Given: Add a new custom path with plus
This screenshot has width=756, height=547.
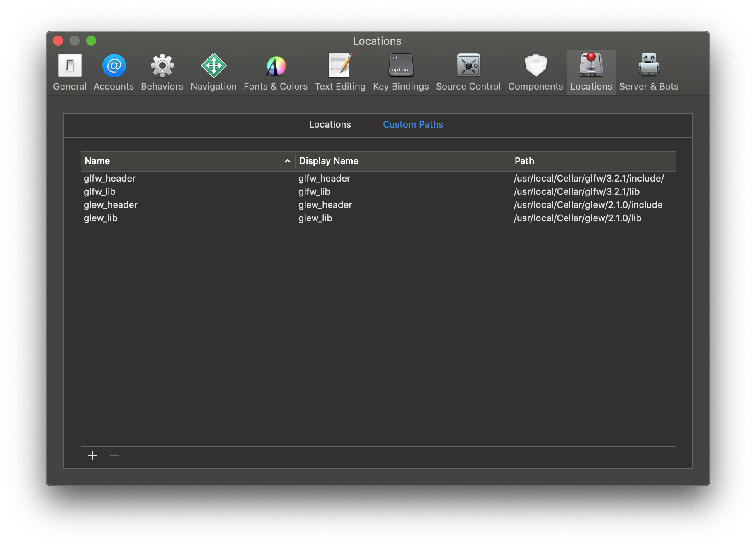Looking at the screenshot, I should coord(93,455).
